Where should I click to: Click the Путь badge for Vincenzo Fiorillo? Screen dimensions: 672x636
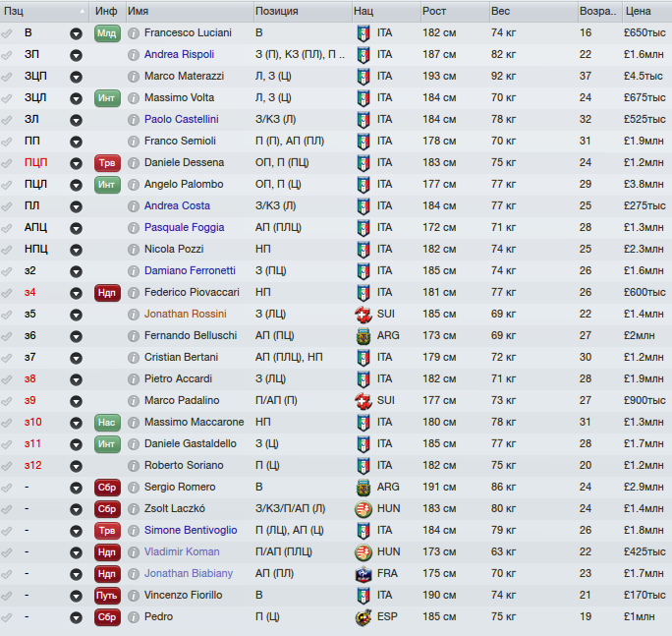[107, 595]
